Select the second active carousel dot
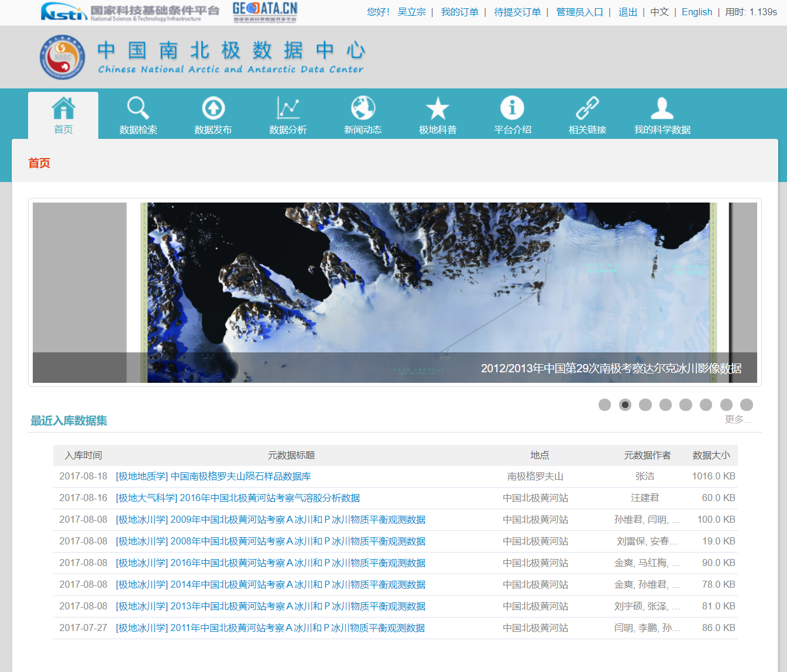This screenshot has height=672, width=787. 625,404
